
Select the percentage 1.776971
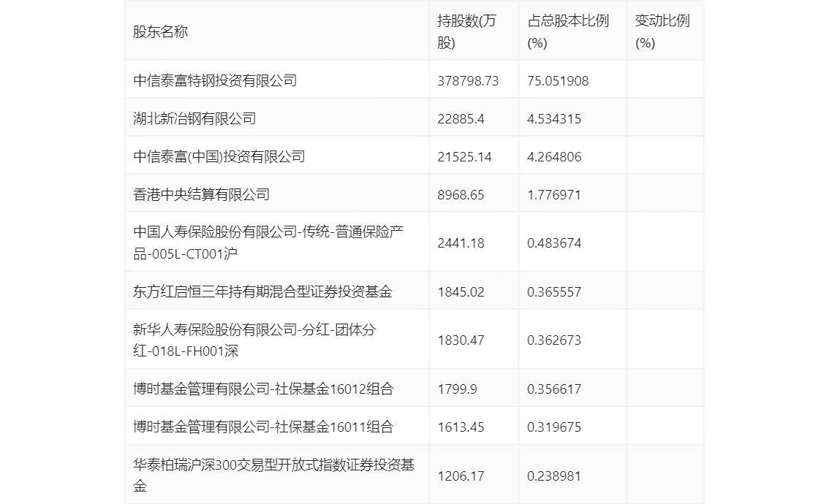point(554,195)
